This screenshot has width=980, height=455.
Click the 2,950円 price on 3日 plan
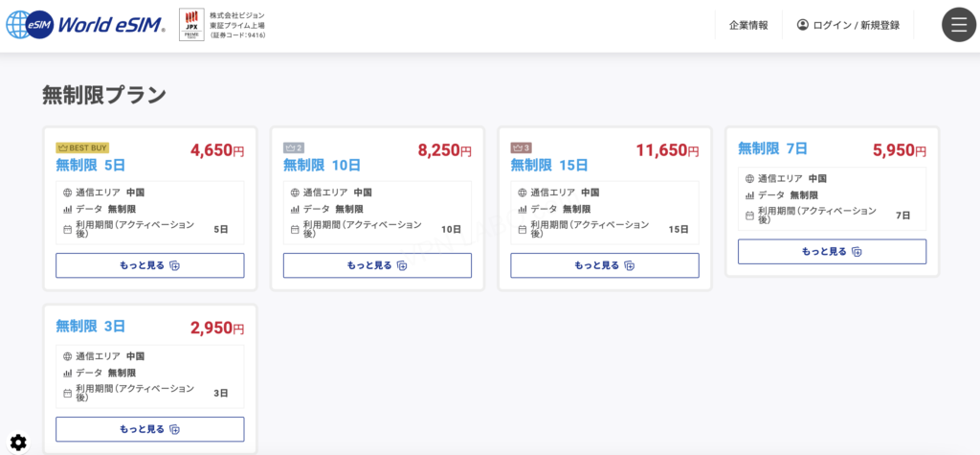pos(217,328)
